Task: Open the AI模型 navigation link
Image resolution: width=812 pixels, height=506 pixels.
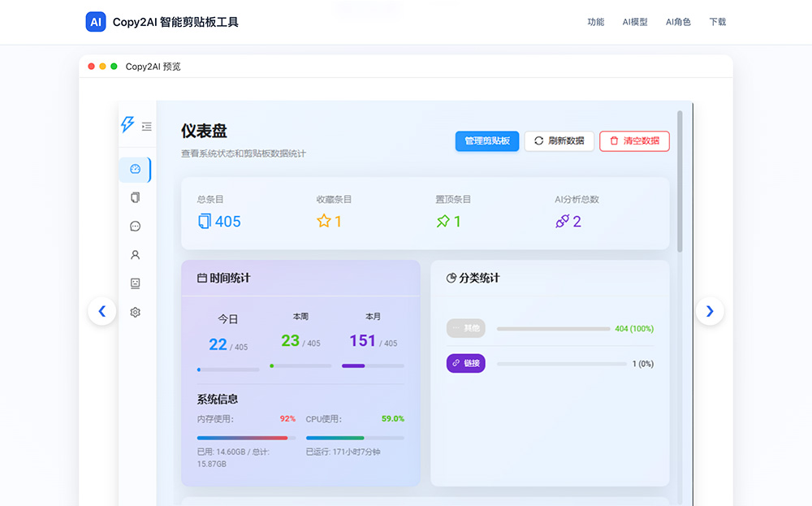Action: 635,22
